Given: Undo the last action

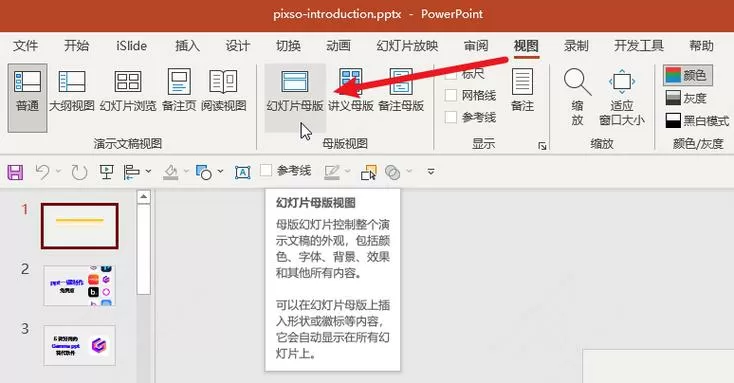Looking at the screenshot, I should coord(43,172).
